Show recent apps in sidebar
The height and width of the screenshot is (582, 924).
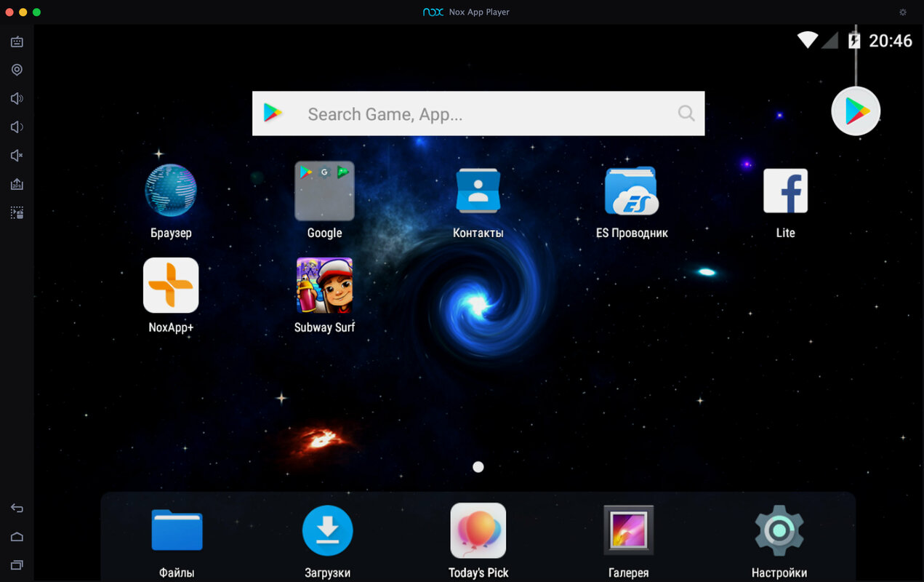click(17, 565)
